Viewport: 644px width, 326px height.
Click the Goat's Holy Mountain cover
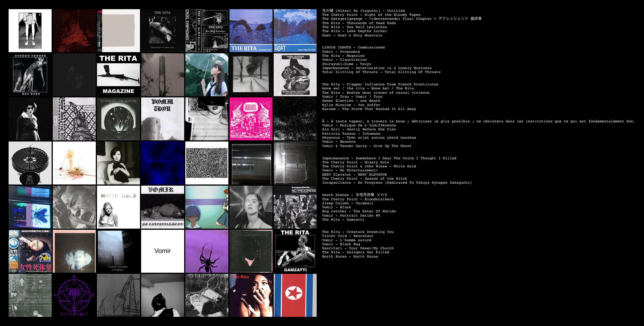(x=295, y=31)
